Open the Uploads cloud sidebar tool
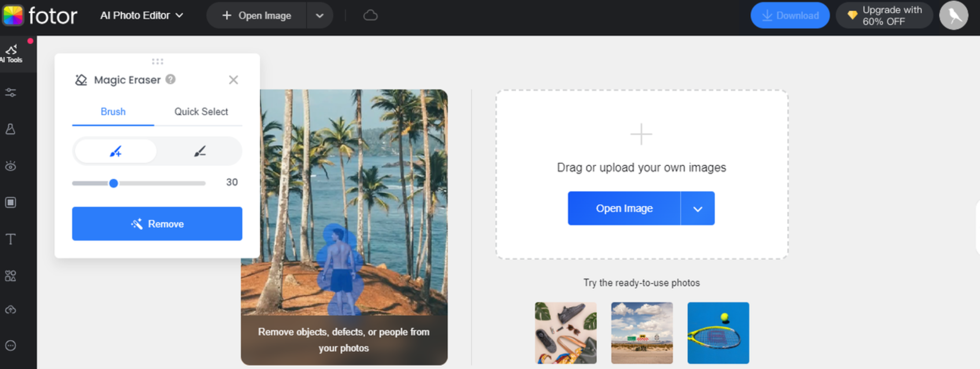This screenshot has width=980, height=369. [11, 310]
